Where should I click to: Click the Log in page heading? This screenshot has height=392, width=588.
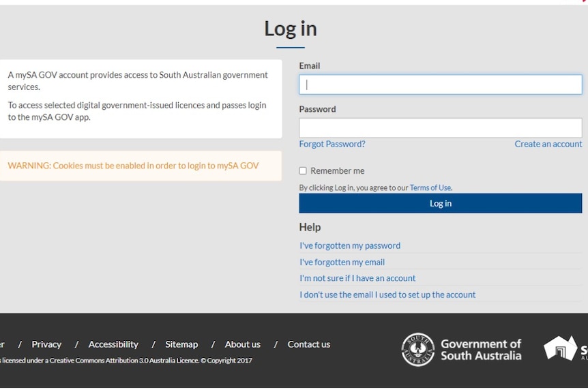291,29
